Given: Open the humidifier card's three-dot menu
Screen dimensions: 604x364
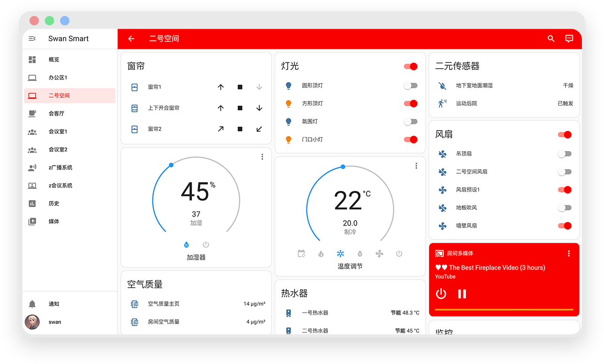Looking at the screenshot, I should click(x=262, y=157).
